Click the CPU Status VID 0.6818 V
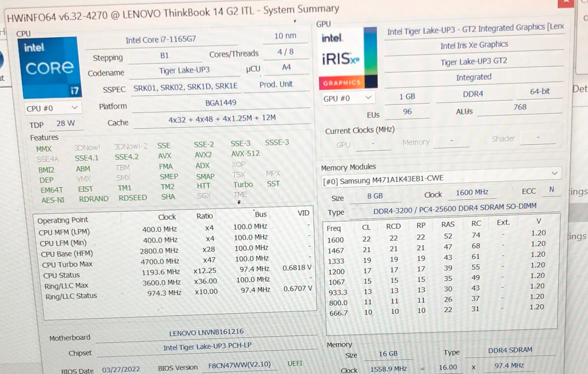 tap(297, 268)
